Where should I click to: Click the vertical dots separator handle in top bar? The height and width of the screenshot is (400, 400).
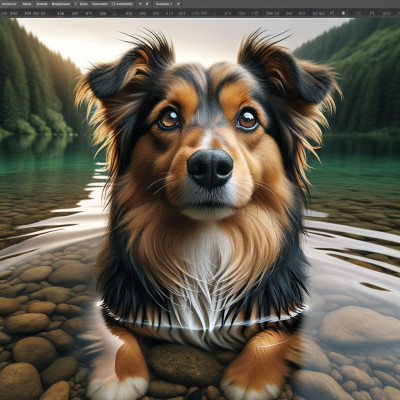pos(75,4)
